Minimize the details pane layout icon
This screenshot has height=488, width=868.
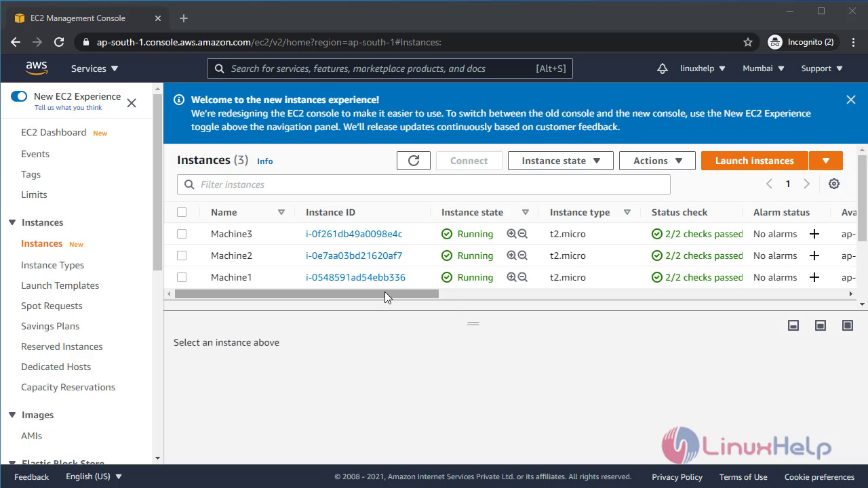793,325
